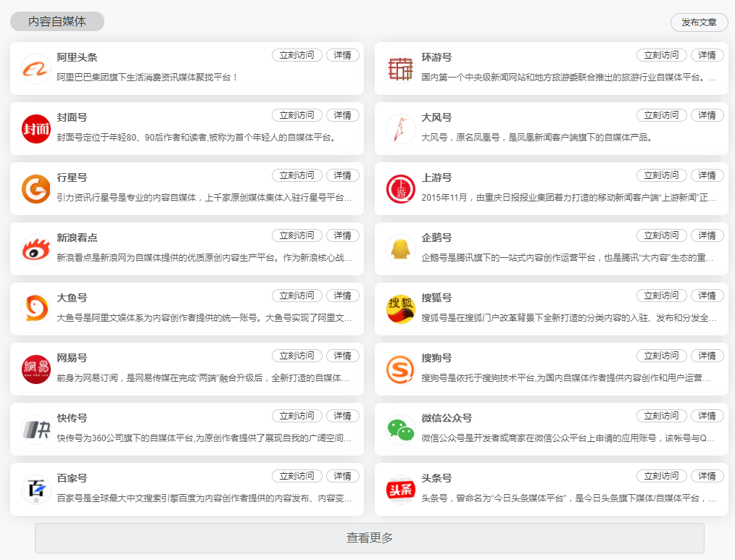This screenshot has height=560, width=735.
Task: Visit 百家号 via 立刻访问
Action: 296,476
